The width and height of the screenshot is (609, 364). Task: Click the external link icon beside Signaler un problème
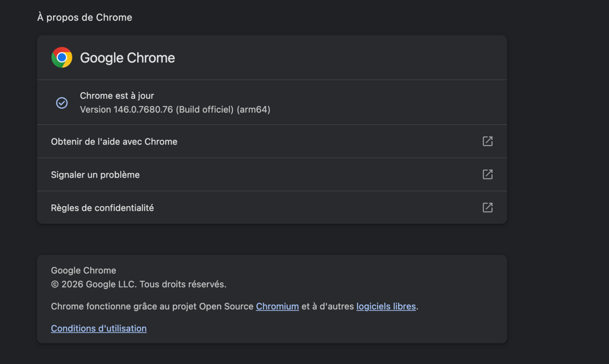(487, 174)
